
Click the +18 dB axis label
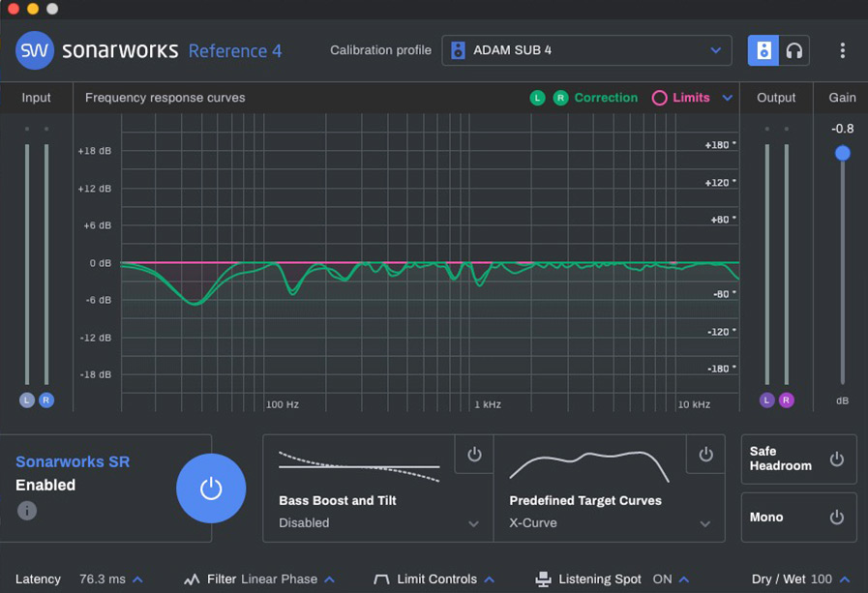tap(95, 151)
